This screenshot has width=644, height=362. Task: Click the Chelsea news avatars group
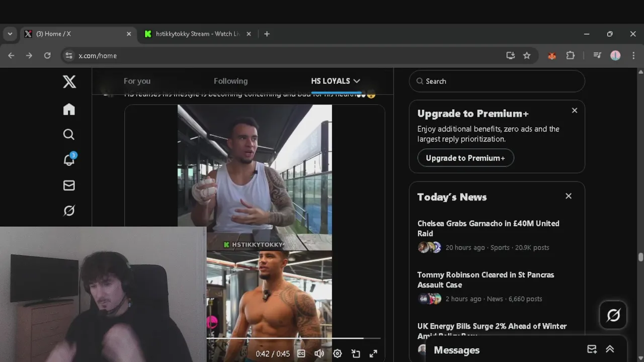tap(430, 247)
